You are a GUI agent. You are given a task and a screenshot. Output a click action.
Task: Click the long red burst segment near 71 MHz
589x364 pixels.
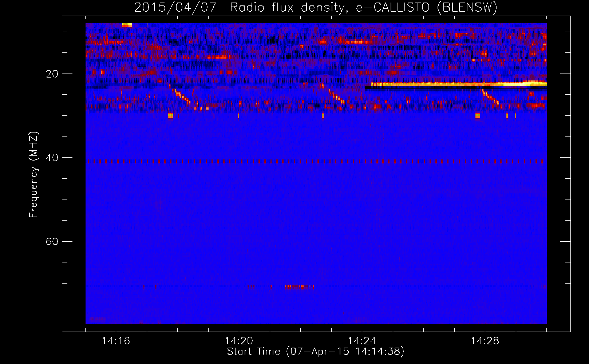(299, 287)
